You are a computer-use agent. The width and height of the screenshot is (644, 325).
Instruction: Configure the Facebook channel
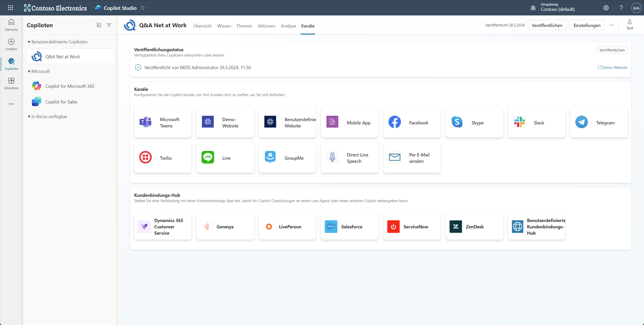click(x=412, y=122)
